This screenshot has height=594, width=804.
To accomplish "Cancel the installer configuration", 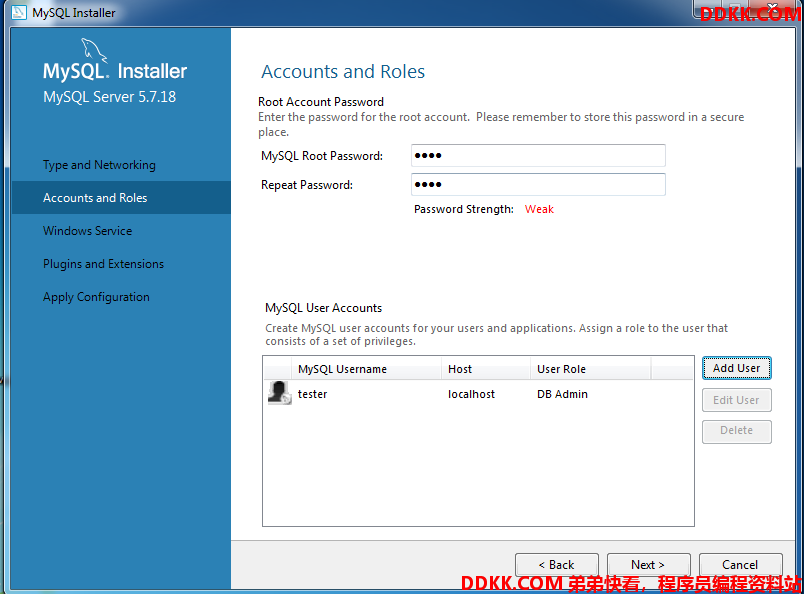I will pyautogui.click(x=740, y=565).
